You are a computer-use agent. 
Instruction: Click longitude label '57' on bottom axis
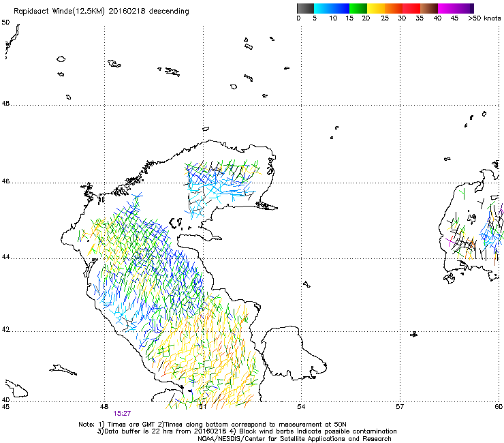tap(400, 407)
